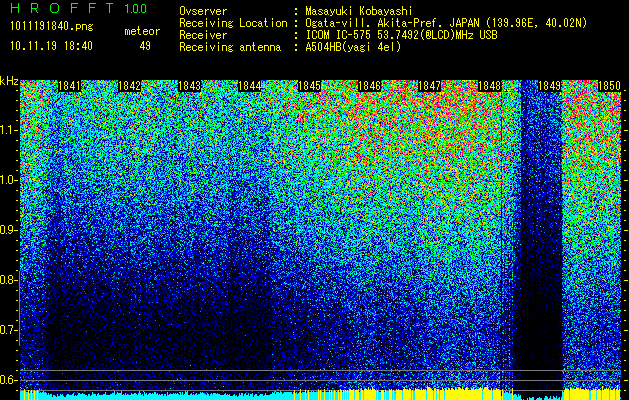Click the A504HB(yagi 4el) antenna text

pos(353,47)
